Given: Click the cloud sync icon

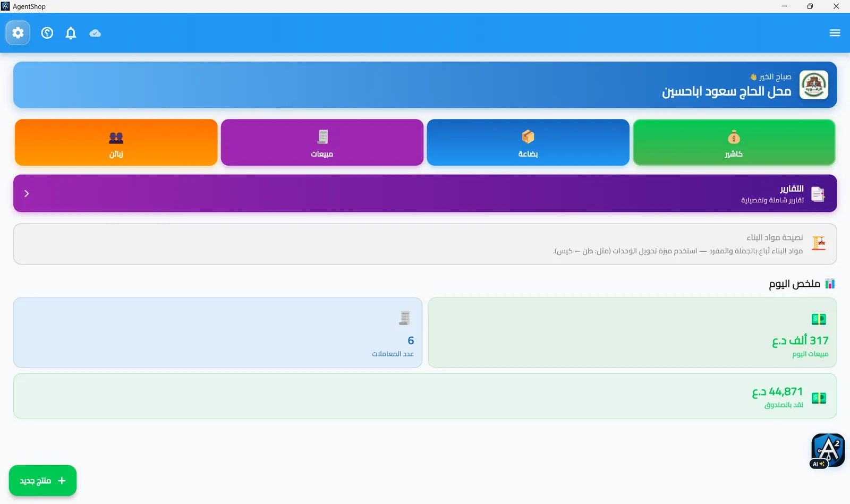Looking at the screenshot, I should [95, 33].
